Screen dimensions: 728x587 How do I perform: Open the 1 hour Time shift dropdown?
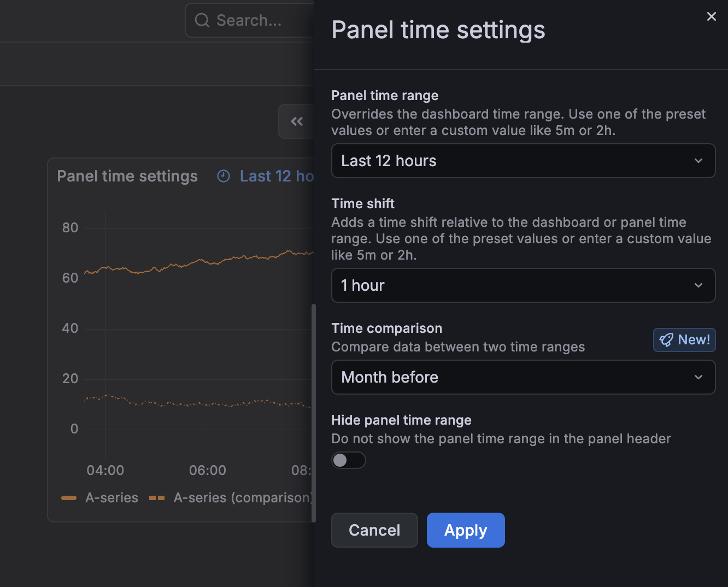523,285
